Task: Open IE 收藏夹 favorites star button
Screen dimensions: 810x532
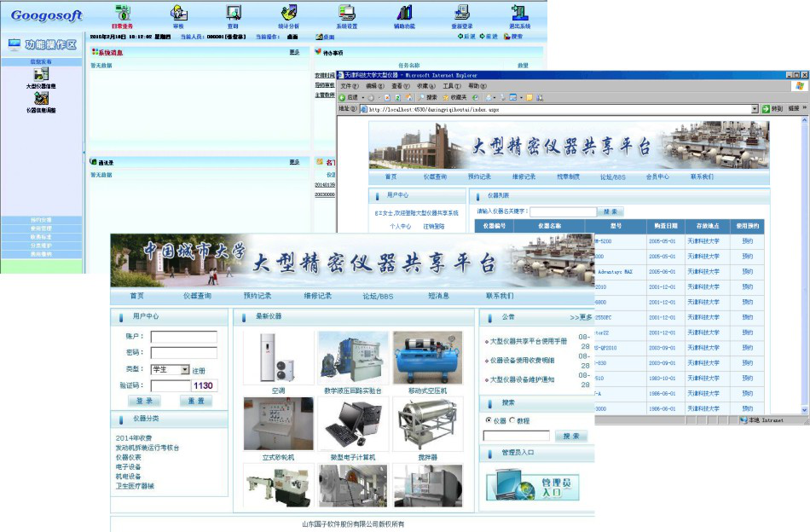Action: [454, 97]
